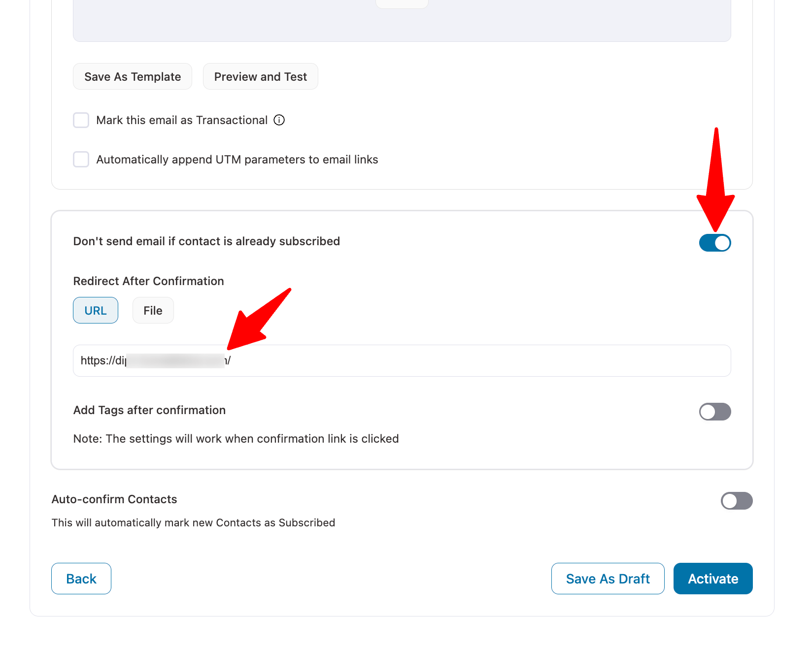The width and height of the screenshot is (812, 647).
Task: Click the 'Auto-confirm Contacts' heading text
Action: 114,499
